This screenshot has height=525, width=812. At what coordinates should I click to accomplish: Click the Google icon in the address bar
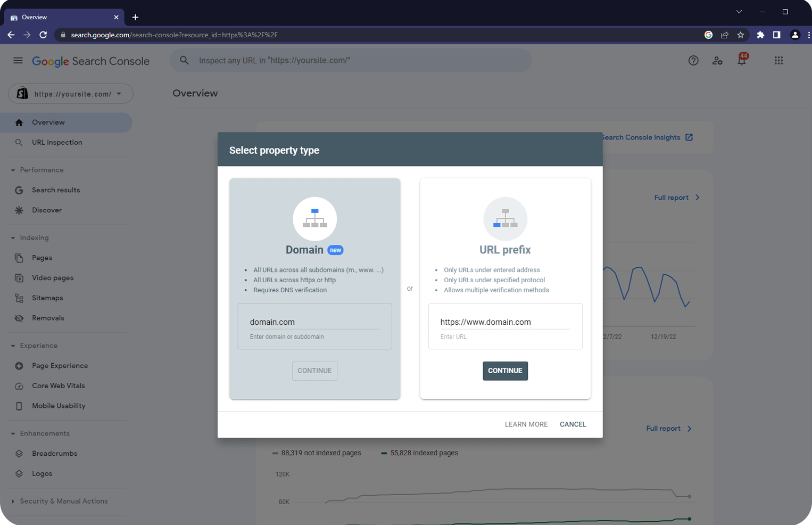[x=708, y=35]
